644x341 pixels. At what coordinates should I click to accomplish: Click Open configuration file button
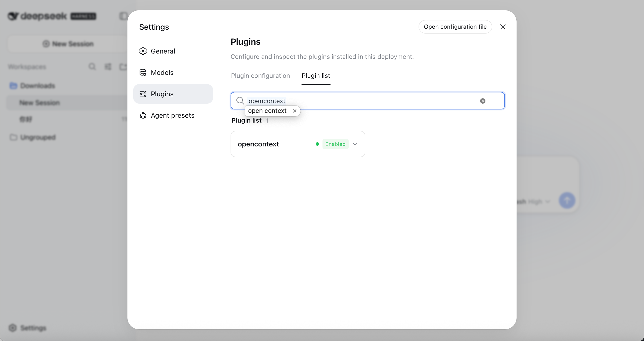(455, 27)
